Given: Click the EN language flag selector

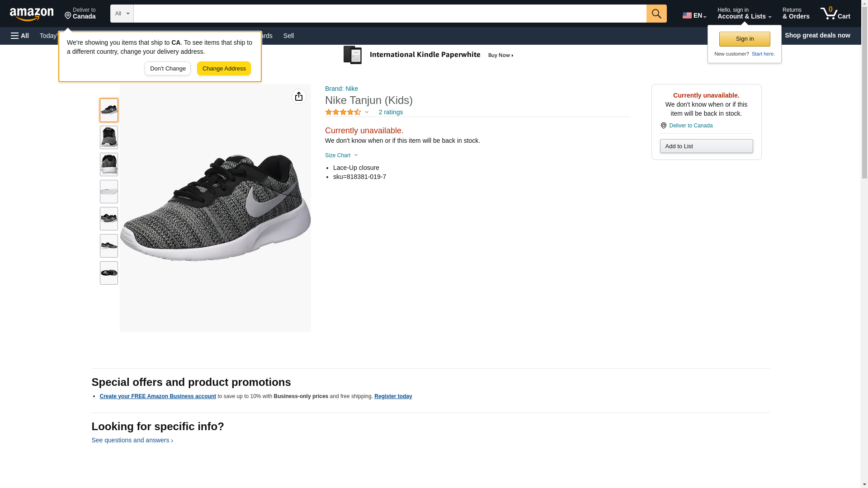Looking at the screenshot, I should [x=694, y=15].
